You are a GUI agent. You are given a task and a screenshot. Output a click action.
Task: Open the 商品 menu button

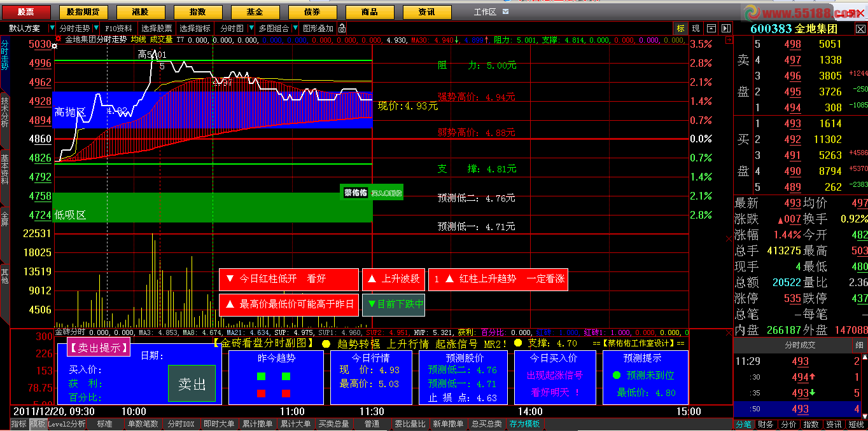point(370,12)
